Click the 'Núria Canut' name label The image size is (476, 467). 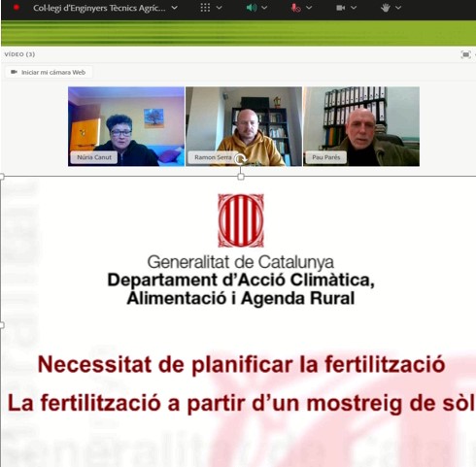tap(94, 157)
